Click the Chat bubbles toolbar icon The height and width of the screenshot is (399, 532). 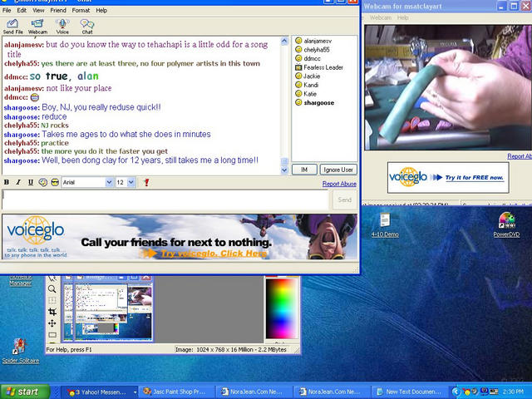pos(86,27)
